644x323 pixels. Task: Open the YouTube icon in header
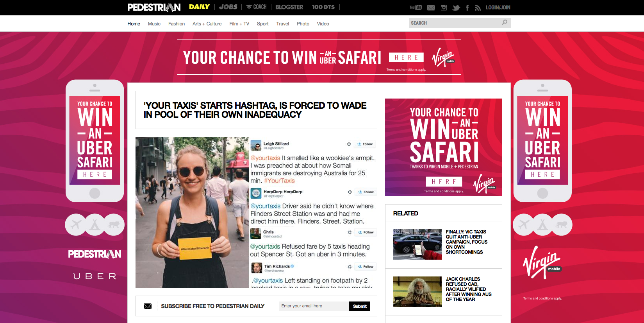coord(416,7)
